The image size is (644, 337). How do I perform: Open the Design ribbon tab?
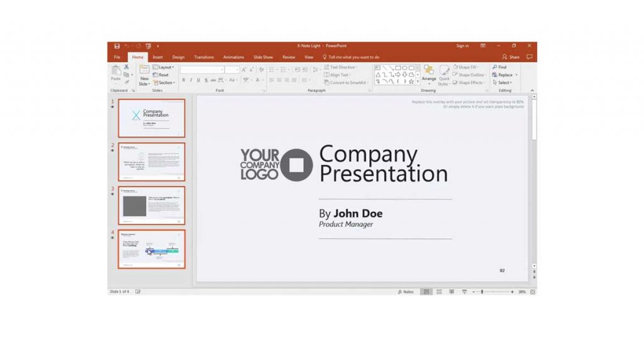(178, 57)
